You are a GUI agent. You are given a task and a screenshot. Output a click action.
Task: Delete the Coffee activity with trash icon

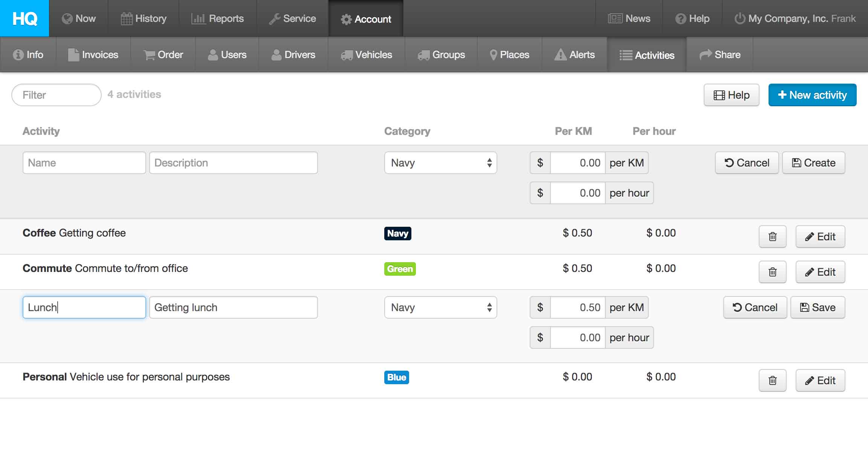click(772, 237)
